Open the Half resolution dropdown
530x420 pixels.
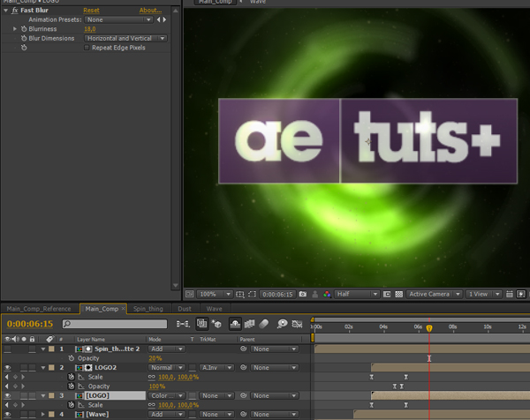pos(357,294)
